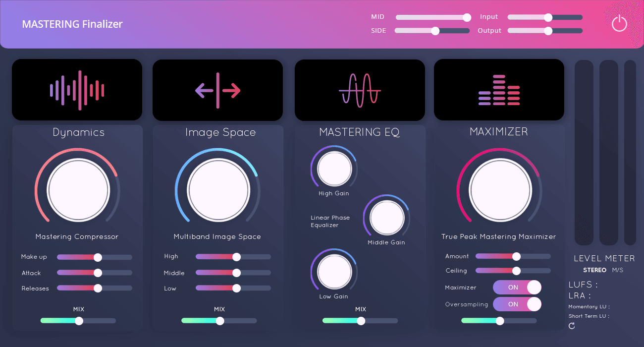Click the level meter reset icon
644x347 pixels.
(x=572, y=326)
